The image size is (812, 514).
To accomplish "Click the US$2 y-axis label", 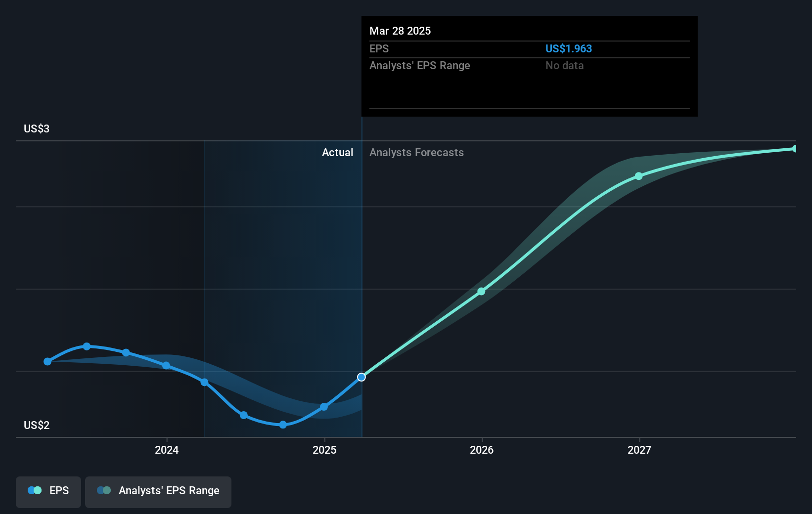I will coord(37,426).
